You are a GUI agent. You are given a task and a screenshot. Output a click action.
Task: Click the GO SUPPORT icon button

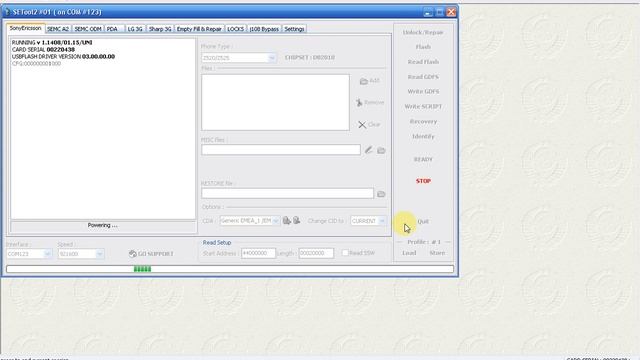[x=151, y=253]
